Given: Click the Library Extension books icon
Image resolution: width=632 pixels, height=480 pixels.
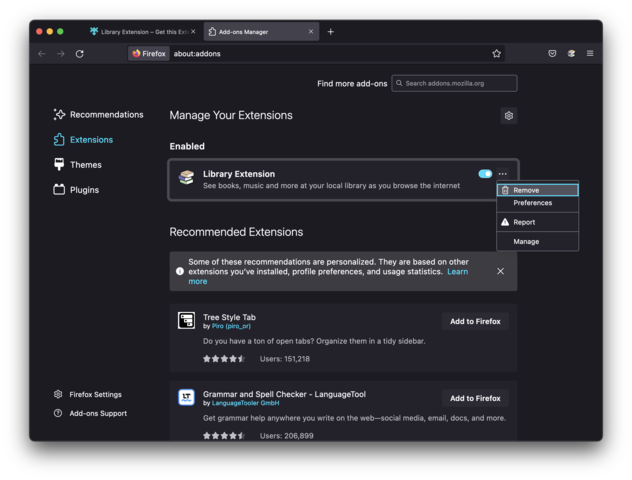Looking at the screenshot, I should point(186,177).
